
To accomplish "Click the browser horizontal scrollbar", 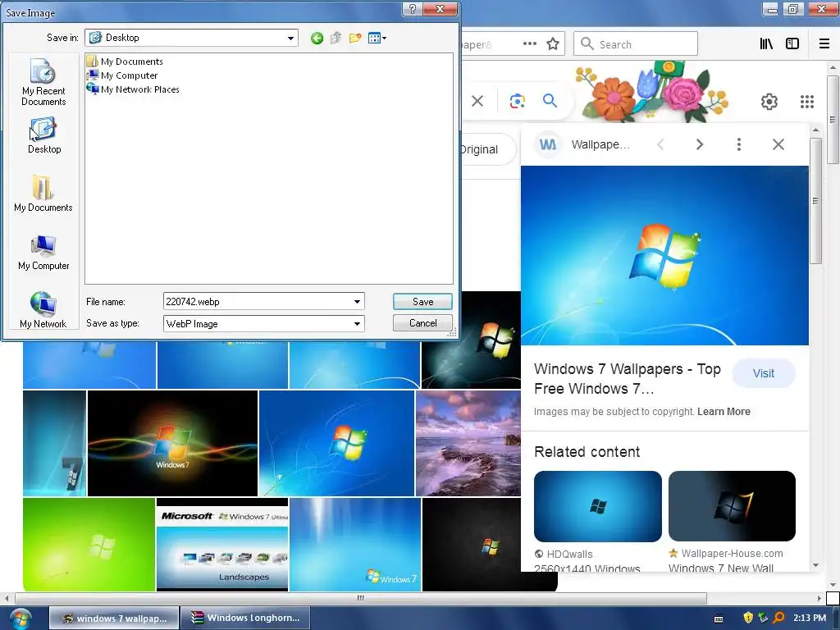I will (361, 598).
